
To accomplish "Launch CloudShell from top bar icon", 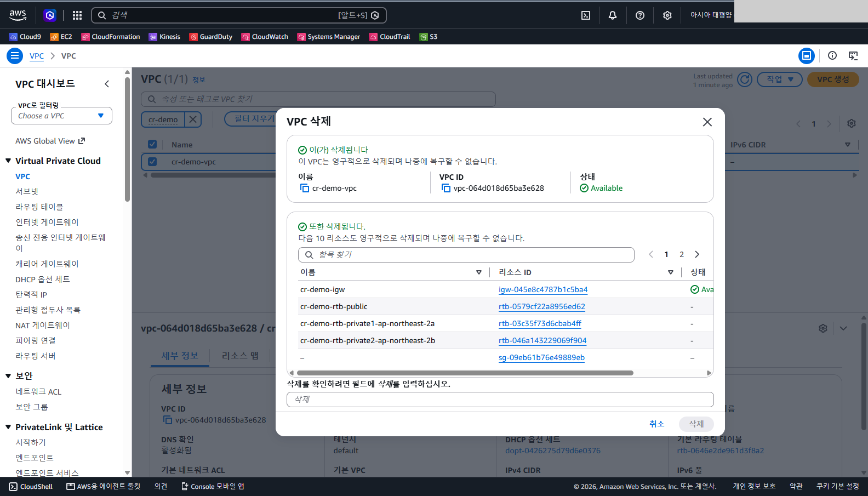I will coord(586,15).
